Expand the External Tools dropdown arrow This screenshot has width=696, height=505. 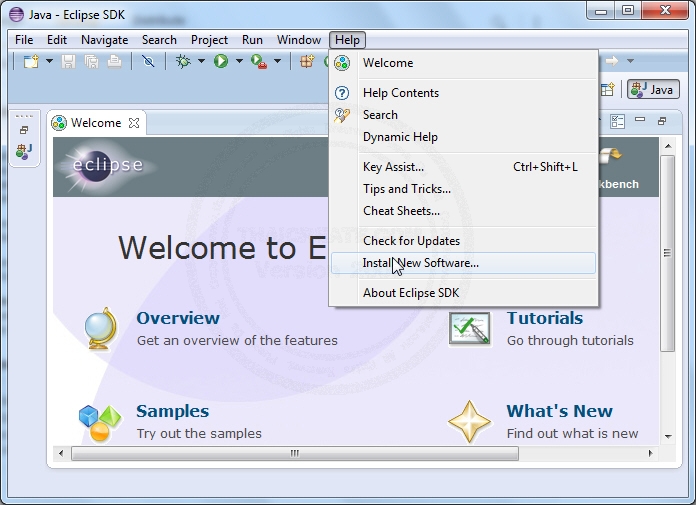[277, 61]
